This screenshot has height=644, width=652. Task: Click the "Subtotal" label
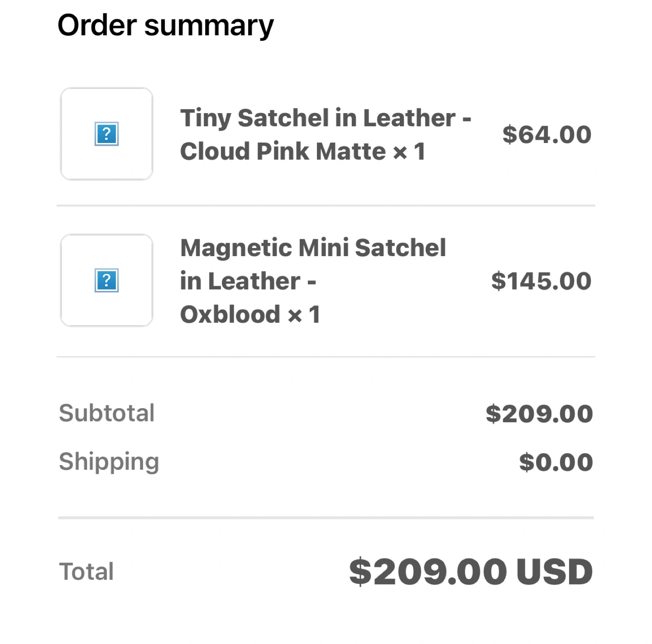107,413
